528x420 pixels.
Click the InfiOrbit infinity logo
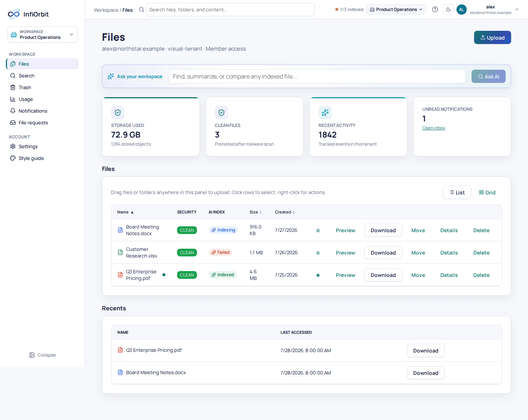click(x=14, y=14)
